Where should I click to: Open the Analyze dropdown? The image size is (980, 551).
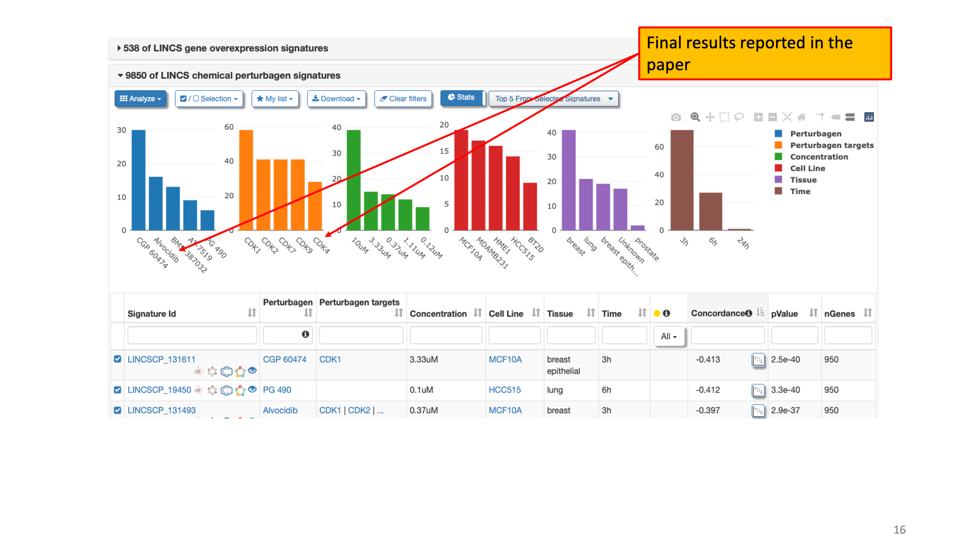pos(141,99)
